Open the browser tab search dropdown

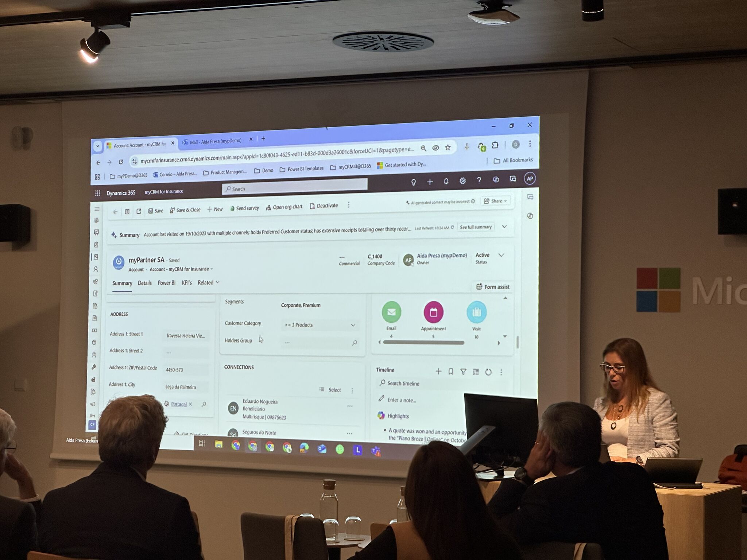tap(97, 146)
